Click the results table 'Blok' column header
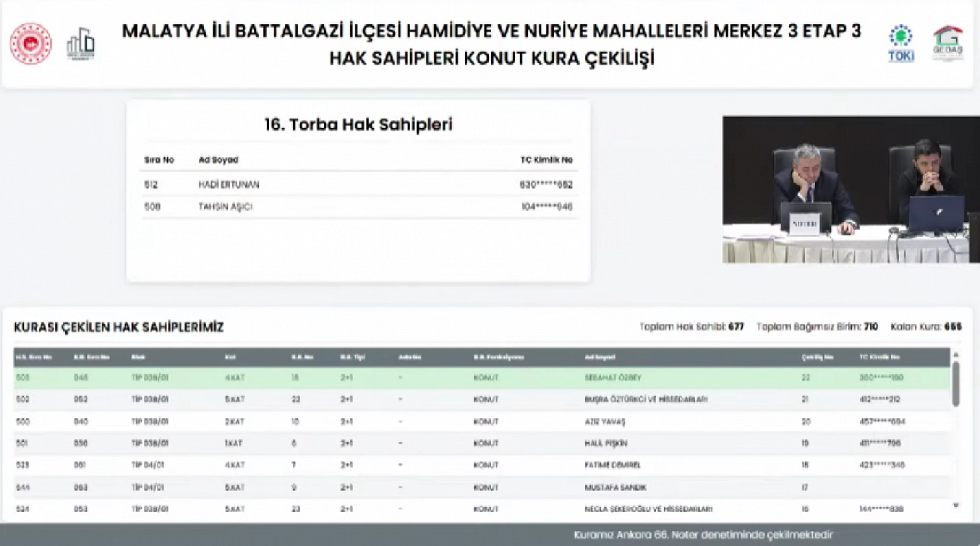 (x=138, y=357)
